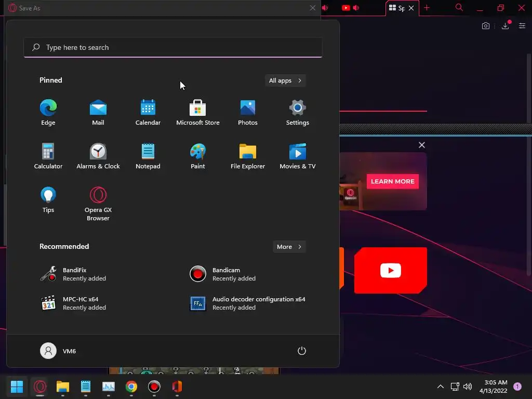Select the Speed Dial tab in Opera

pyautogui.click(x=397, y=8)
